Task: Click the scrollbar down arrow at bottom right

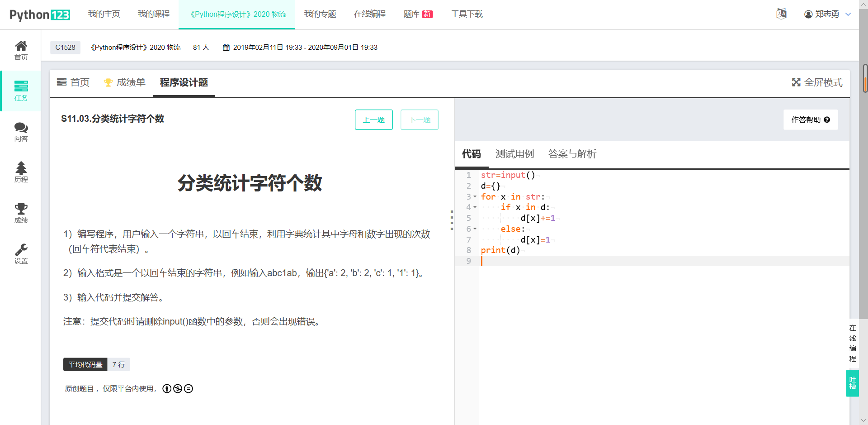Action: 864,420
